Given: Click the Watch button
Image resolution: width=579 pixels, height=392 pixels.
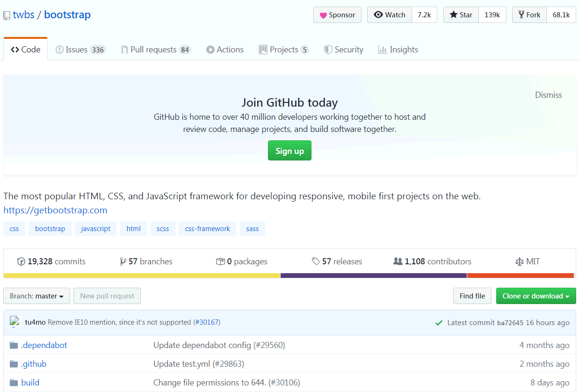Looking at the screenshot, I should tap(390, 15).
